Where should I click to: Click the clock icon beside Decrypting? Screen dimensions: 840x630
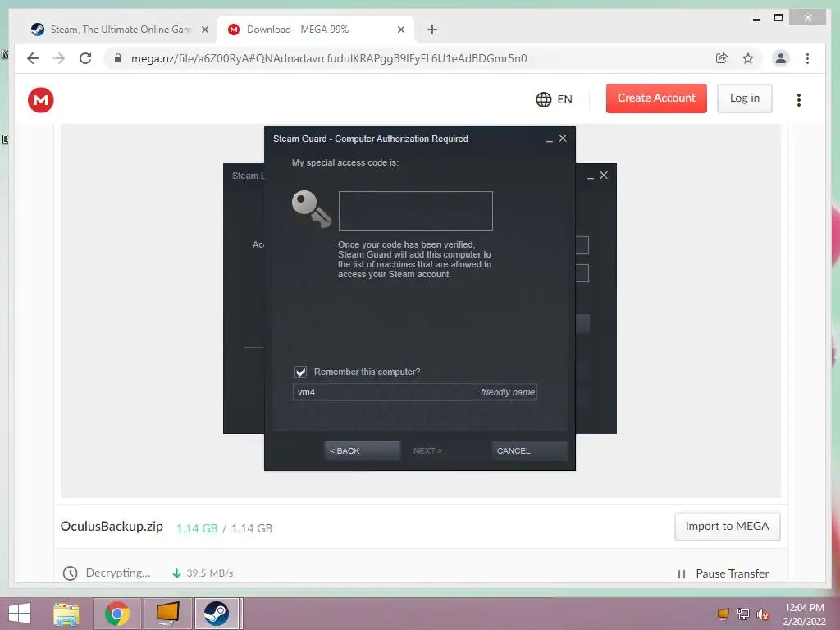click(71, 573)
